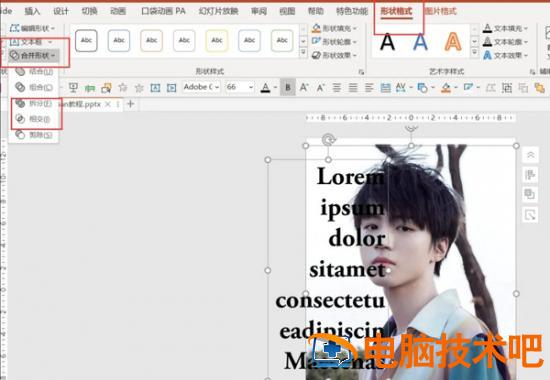
Task: Switch to the 图片格式 (Picture Format) tab
Action: click(440, 11)
